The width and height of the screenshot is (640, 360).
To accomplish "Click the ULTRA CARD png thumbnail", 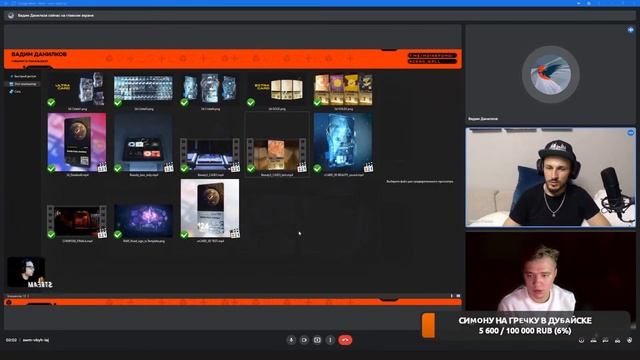I will 77,89.
